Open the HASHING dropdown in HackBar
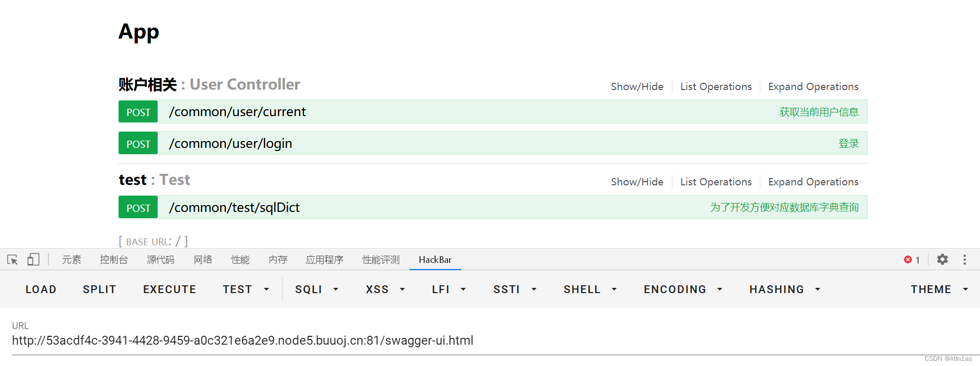 [784, 289]
